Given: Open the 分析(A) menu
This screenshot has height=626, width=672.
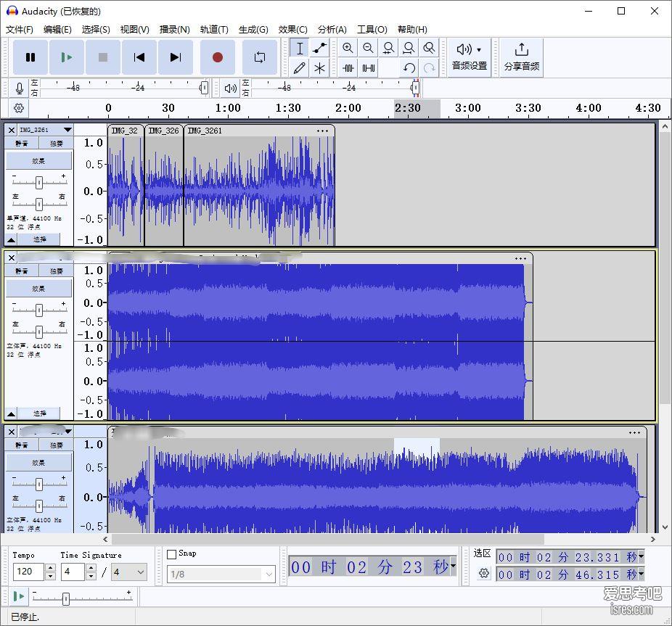Looking at the screenshot, I should point(332,29).
